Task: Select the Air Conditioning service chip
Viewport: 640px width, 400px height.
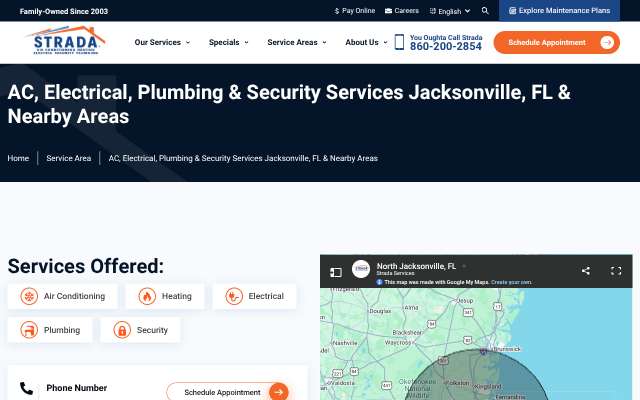Action: [63, 296]
